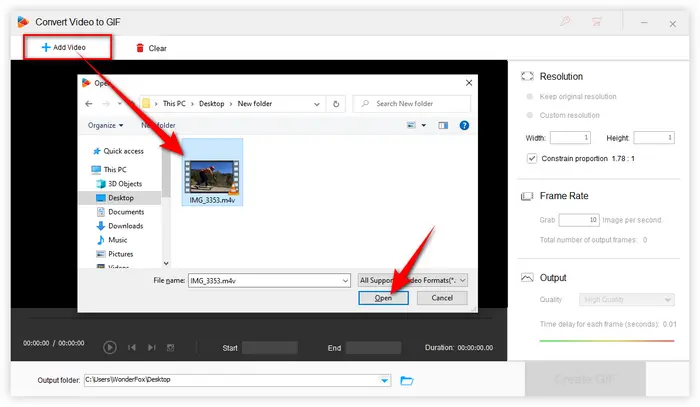Open the supported video formats filter dropdown
Viewport: 700px width, 407px height.
412,280
